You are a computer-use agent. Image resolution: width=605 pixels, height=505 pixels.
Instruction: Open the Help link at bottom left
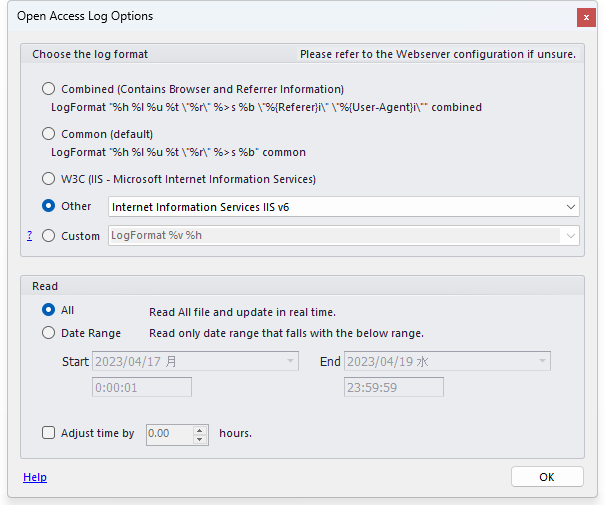[35, 478]
